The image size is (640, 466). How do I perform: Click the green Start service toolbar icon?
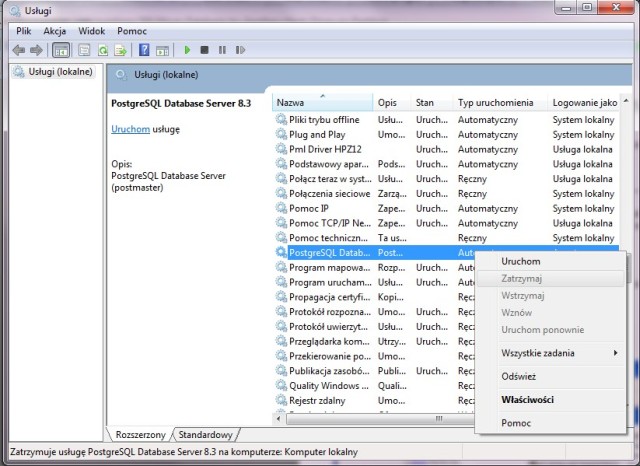click(187, 50)
